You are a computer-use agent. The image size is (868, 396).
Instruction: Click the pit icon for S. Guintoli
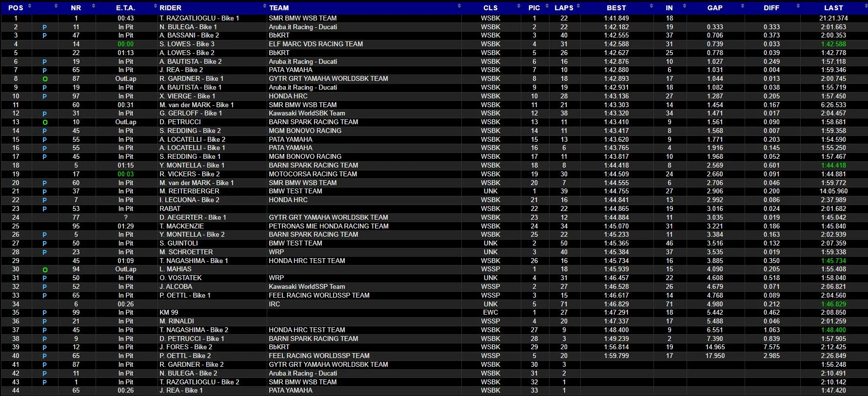coord(45,244)
